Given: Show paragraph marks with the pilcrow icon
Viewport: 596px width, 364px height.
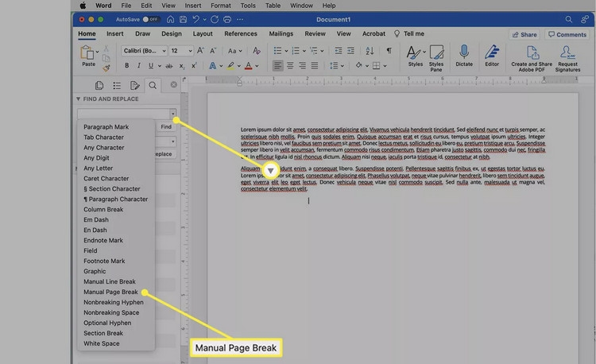Looking at the screenshot, I should [x=389, y=51].
